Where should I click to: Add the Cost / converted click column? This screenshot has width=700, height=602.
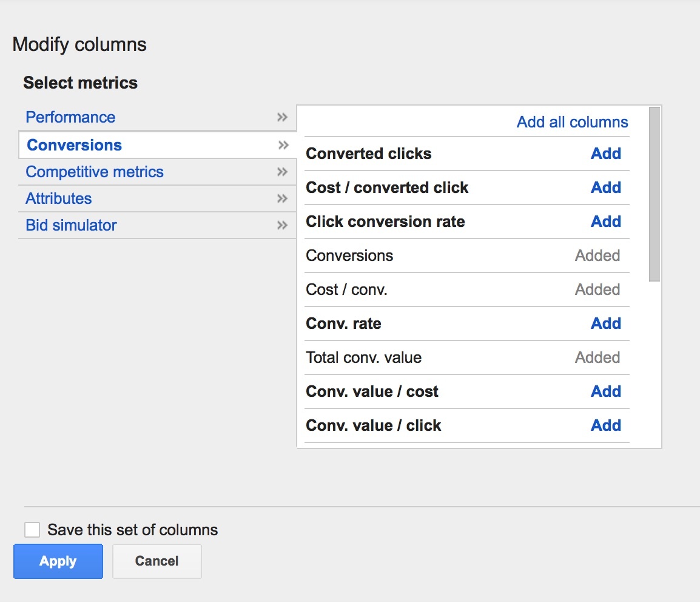(x=605, y=188)
